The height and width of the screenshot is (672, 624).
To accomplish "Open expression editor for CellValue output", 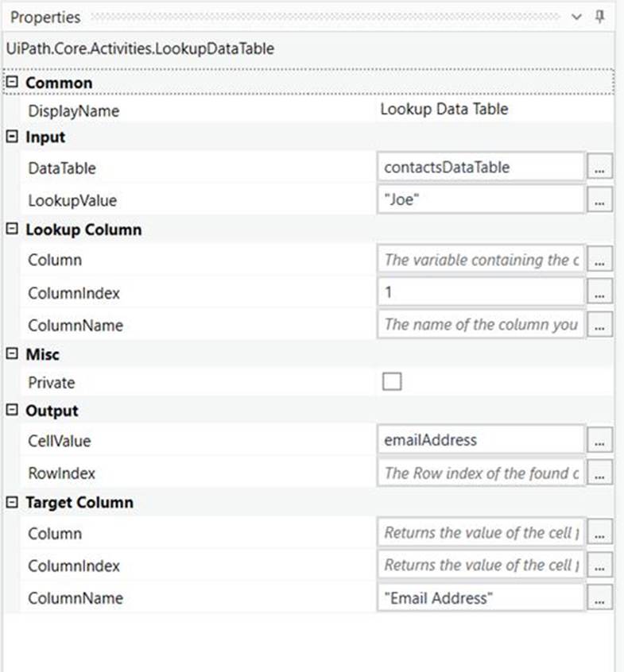I will pos(600,441).
